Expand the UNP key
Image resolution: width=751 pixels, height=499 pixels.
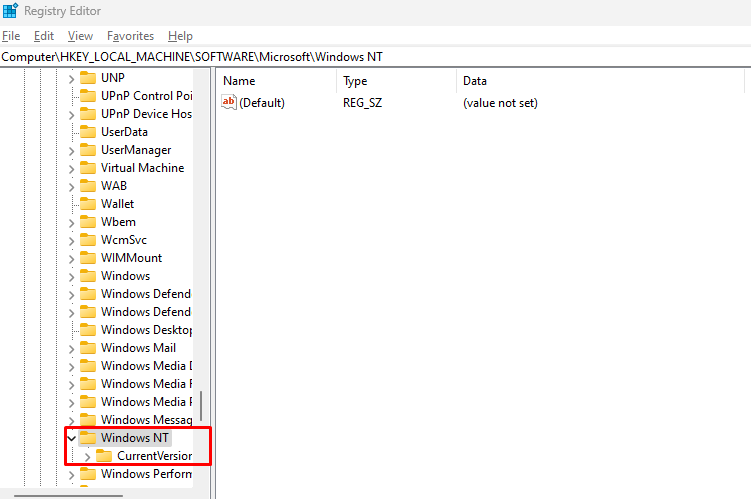point(71,79)
